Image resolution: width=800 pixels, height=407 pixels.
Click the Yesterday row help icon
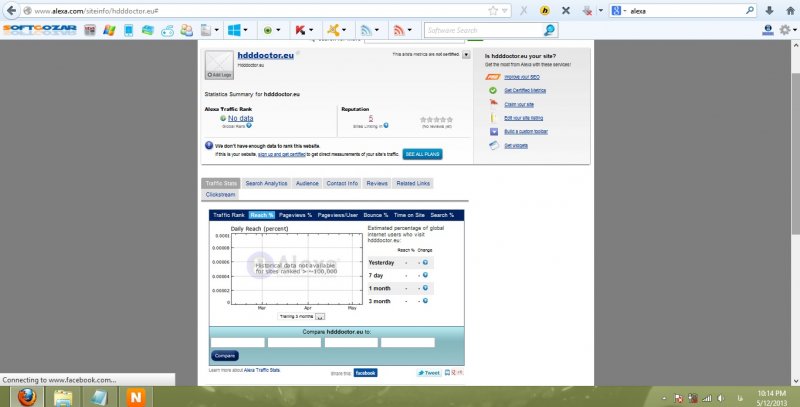[425, 263]
